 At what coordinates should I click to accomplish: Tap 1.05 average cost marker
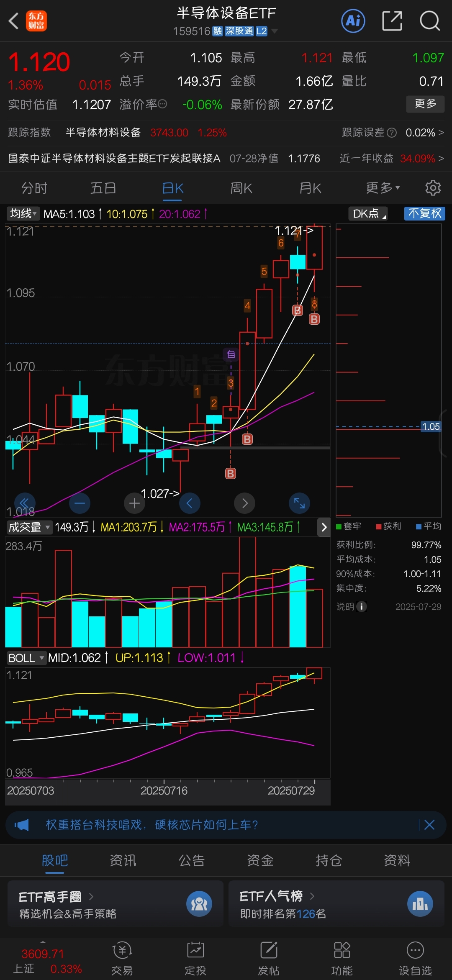[x=431, y=426]
